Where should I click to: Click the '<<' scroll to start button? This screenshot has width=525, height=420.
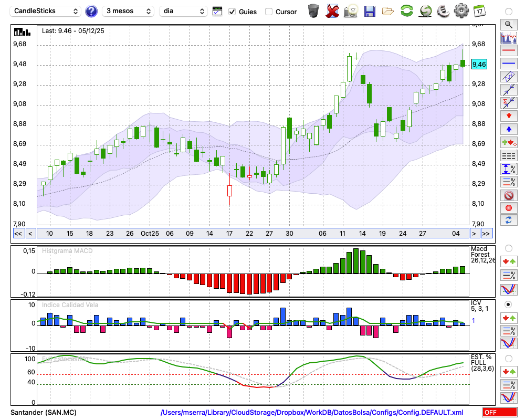18,234
